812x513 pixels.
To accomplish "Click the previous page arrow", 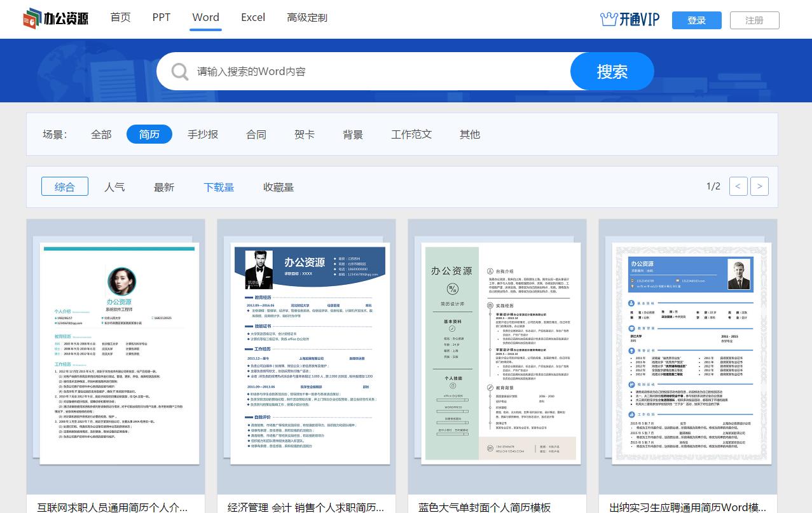I will pyautogui.click(x=738, y=186).
